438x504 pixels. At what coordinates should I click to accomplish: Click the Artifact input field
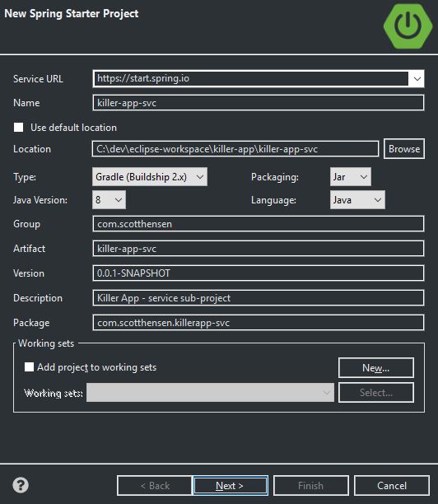click(259, 249)
